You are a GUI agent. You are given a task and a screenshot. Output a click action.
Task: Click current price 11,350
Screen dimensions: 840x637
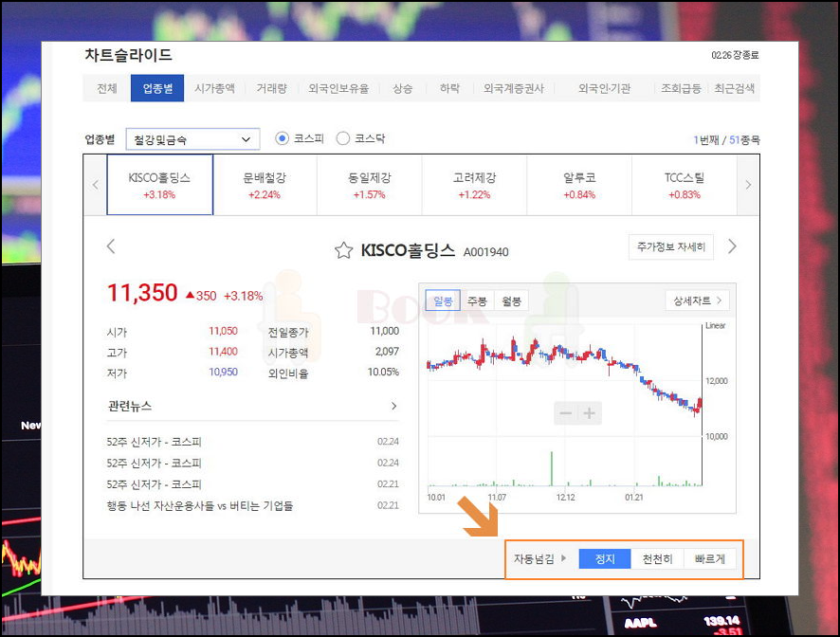click(x=142, y=293)
